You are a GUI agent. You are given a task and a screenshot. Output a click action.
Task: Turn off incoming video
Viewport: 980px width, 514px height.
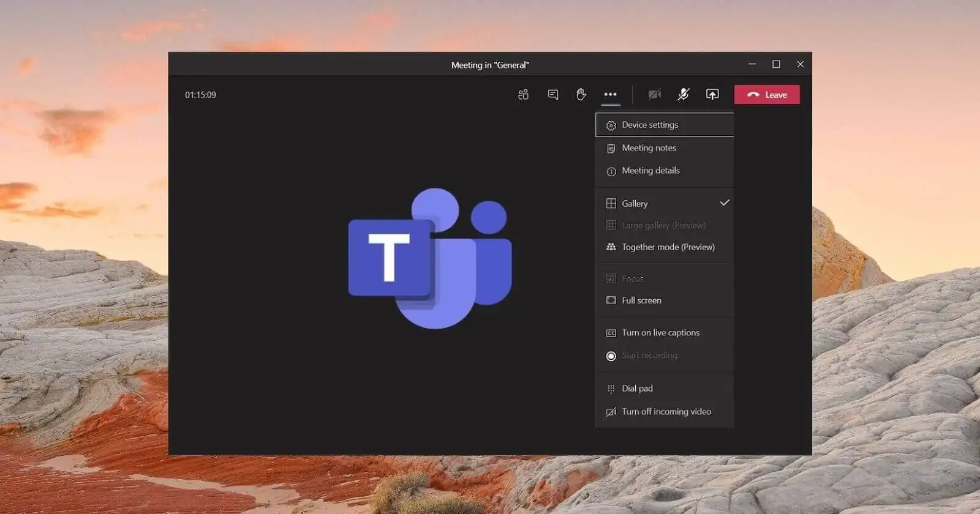(x=666, y=412)
